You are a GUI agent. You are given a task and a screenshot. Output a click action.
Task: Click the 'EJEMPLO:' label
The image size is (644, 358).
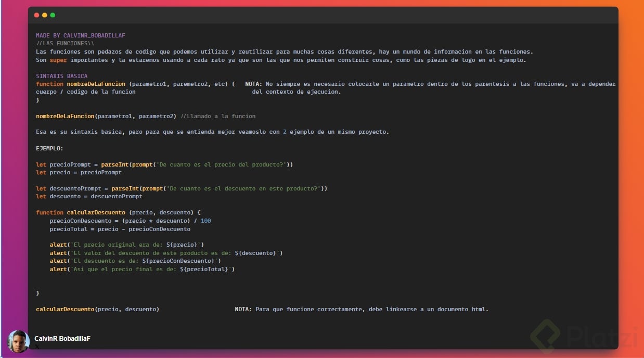pyautogui.click(x=49, y=148)
